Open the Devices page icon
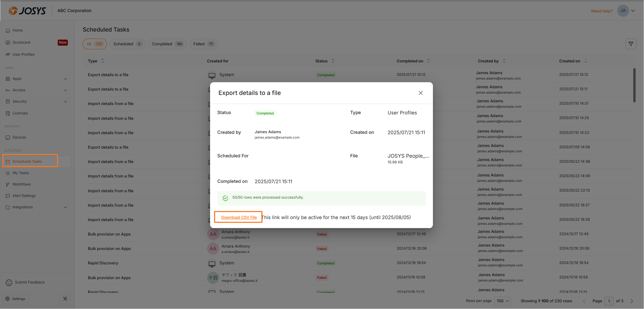 coord(8,138)
